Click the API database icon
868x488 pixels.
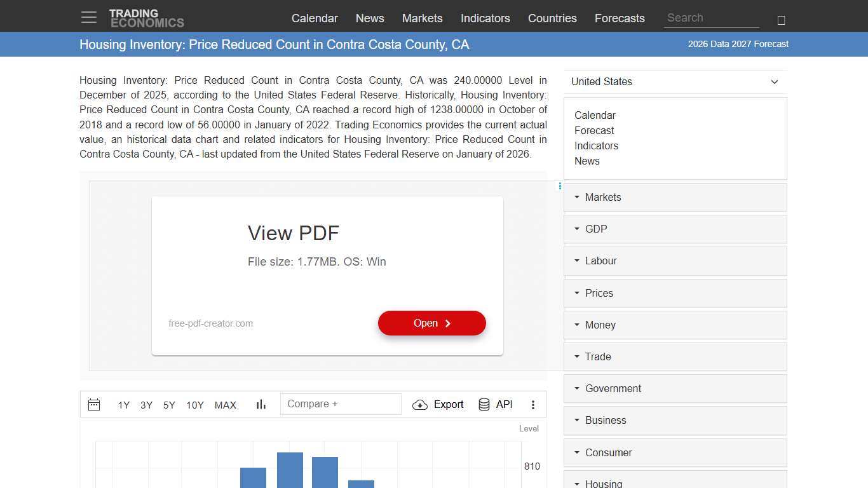[x=484, y=404]
